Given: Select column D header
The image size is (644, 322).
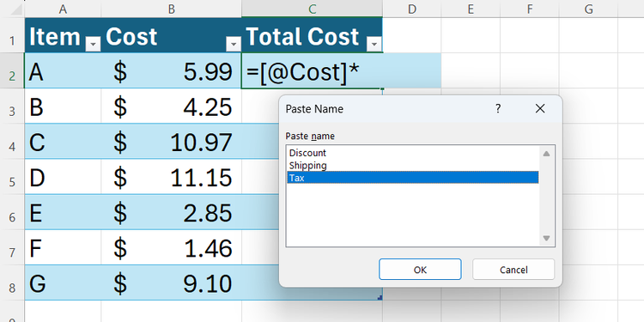Looking at the screenshot, I should pyautogui.click(x=412, y=9).
